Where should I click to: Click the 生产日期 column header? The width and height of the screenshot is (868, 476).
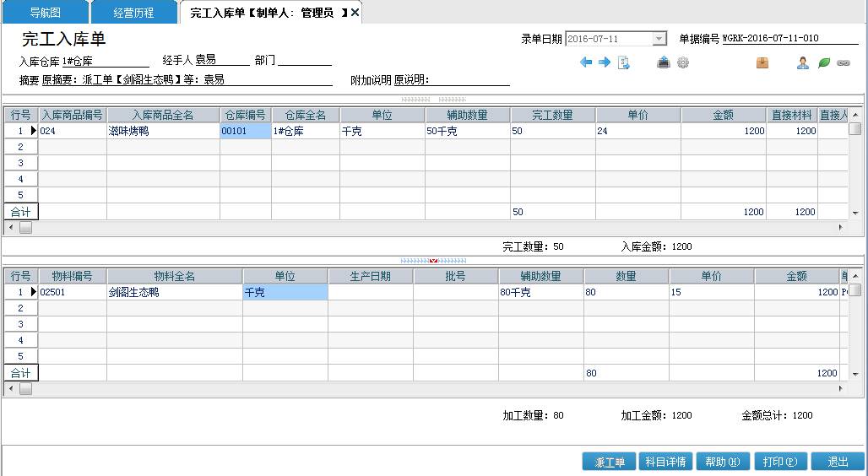[x=371, y=276]
